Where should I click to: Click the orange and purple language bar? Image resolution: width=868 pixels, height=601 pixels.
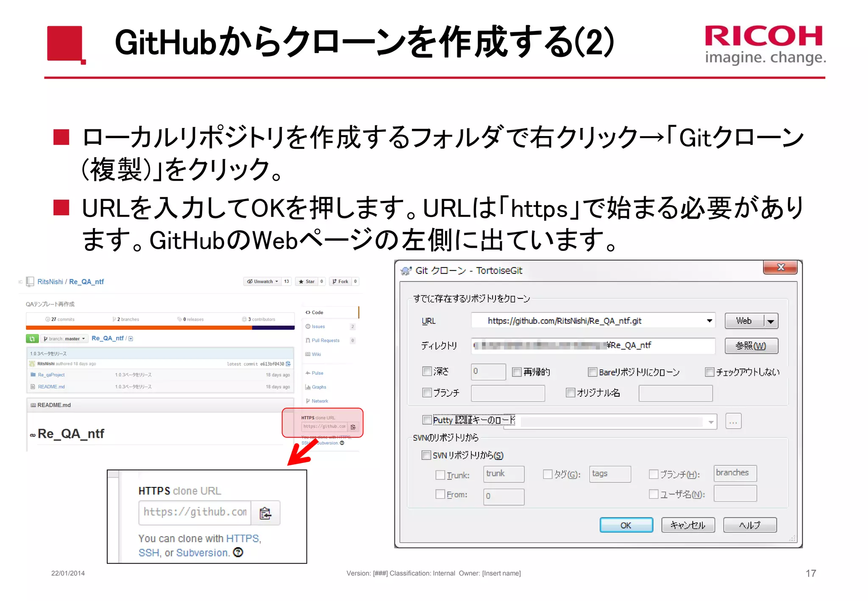160,327
